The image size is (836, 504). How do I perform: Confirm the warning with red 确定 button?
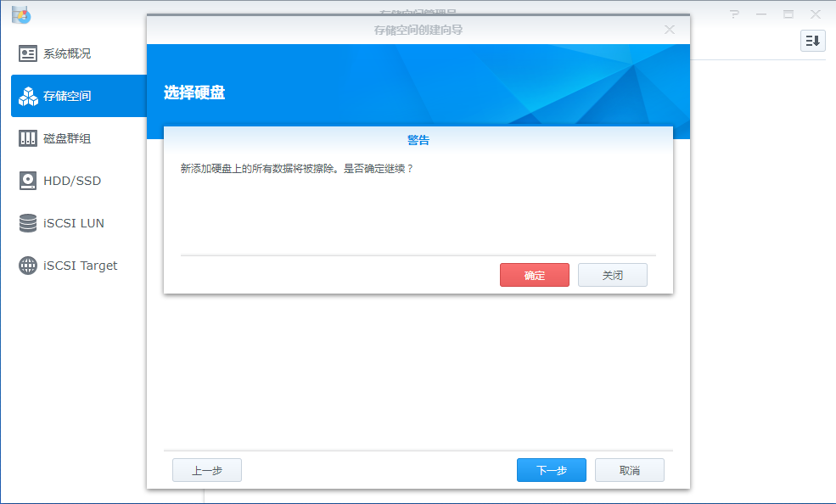coord(535,275)
